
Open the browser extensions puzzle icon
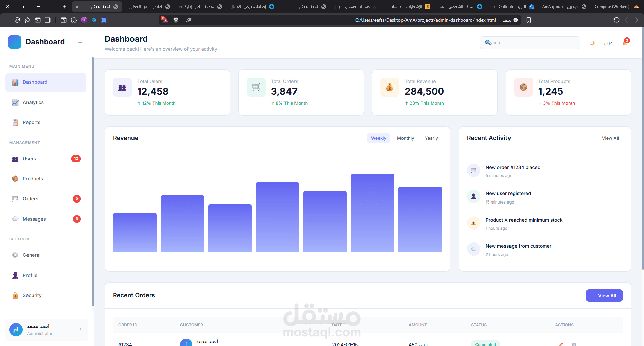[74, 20]
